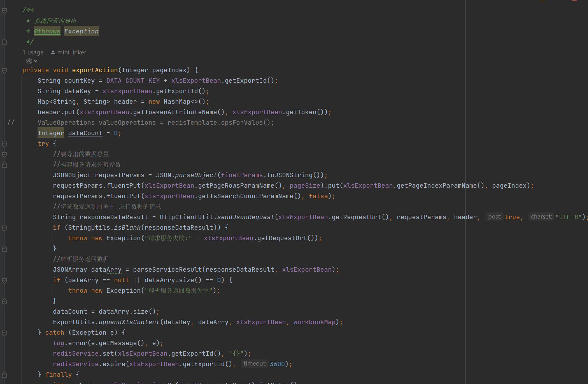The width and height of the screenshot is (588, 384).
Task: Click the 'charset:' parameter inlay hint
Action: point(541,217)
